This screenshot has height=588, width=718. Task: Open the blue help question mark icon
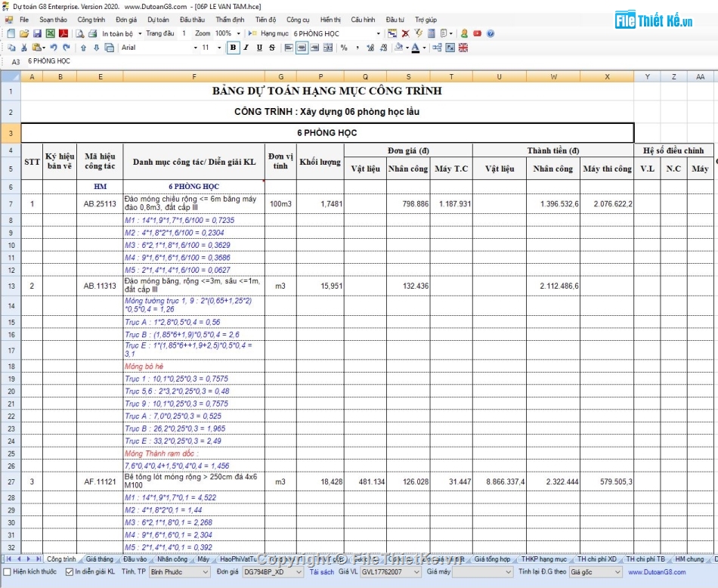pyautogui.click(x=491, y=33)
